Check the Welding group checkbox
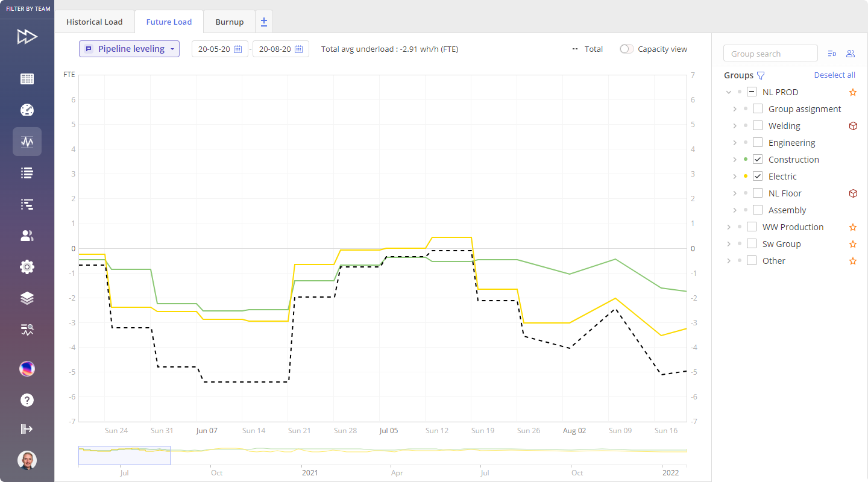The image size is (868, 482). 758,126
